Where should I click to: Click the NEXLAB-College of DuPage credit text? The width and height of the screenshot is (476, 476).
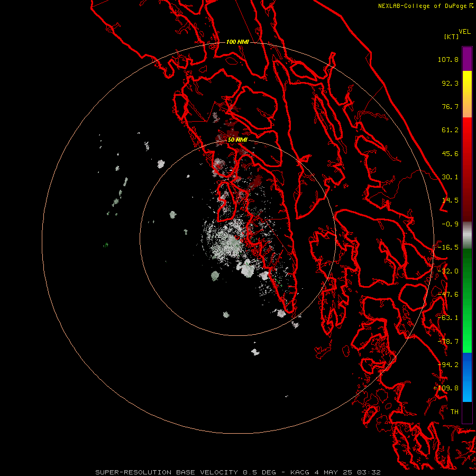coord(422,6)
